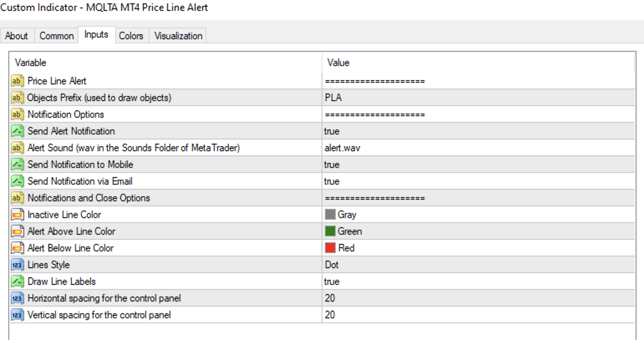
Task: Click the Red swatch for Alert Below Line
Action: [330, 248]
